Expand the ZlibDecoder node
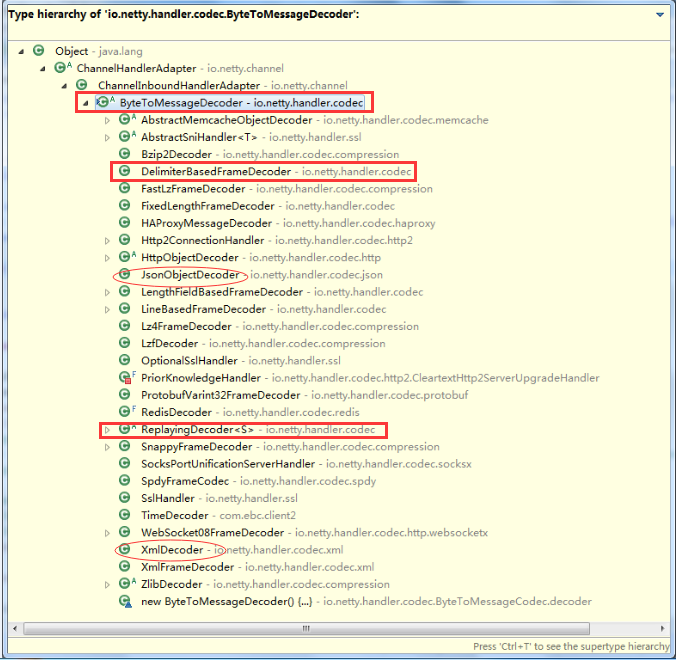676x660 pixels. 107,585
